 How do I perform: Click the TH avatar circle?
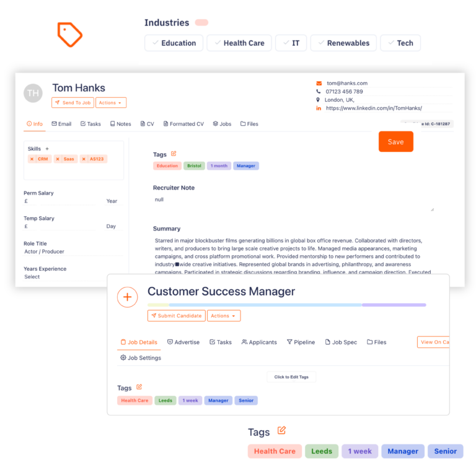33,93
